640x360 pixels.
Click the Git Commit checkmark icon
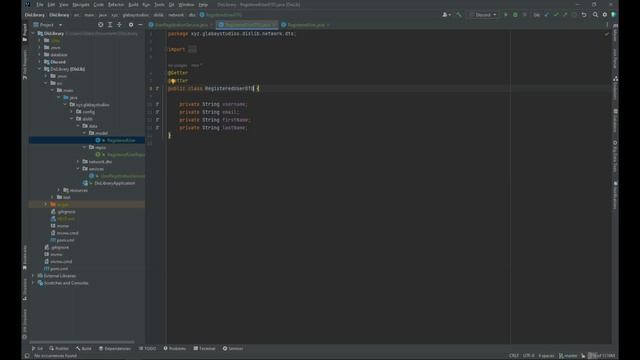tap(556, 15)
